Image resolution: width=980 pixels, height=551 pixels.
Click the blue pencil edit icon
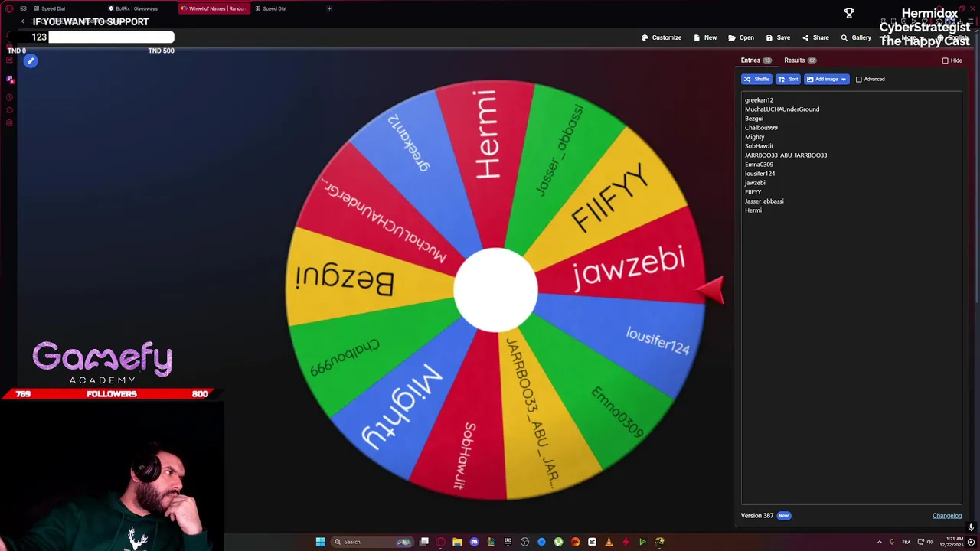point(31,60)
